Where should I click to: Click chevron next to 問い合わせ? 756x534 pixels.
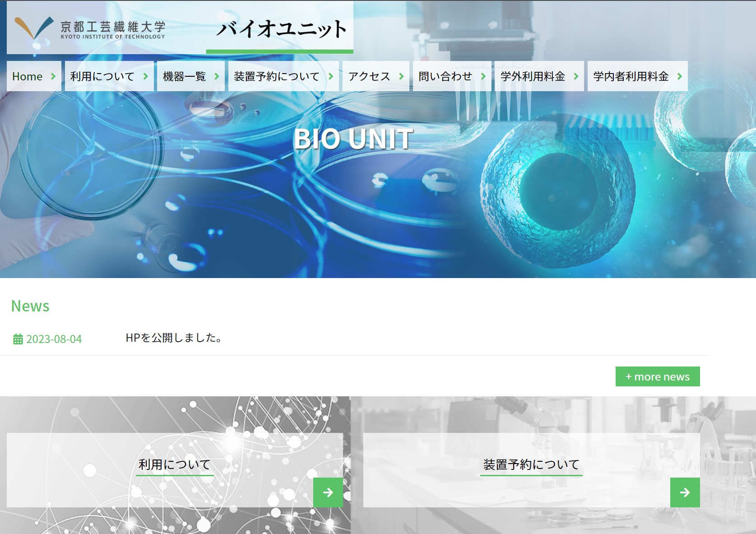[483, 76]
